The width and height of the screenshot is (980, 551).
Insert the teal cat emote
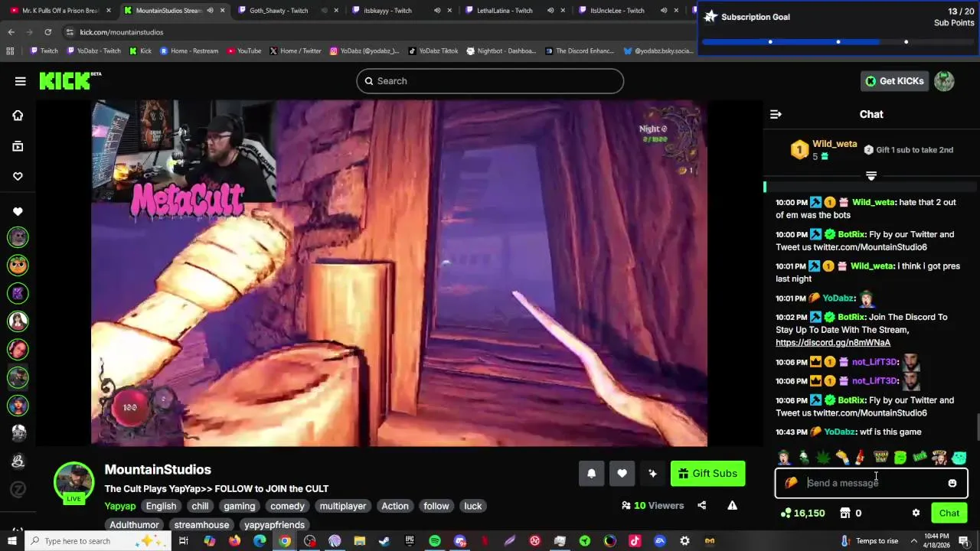(959, 457)
